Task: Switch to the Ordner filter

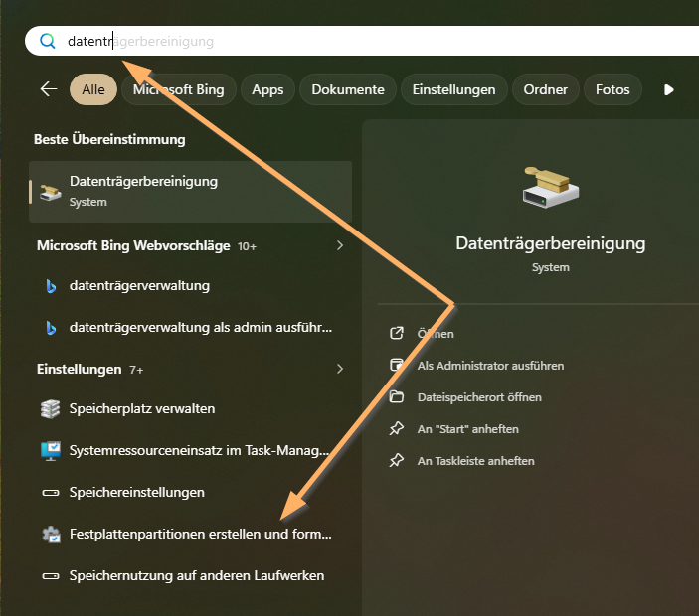Action: coord(545,89)
